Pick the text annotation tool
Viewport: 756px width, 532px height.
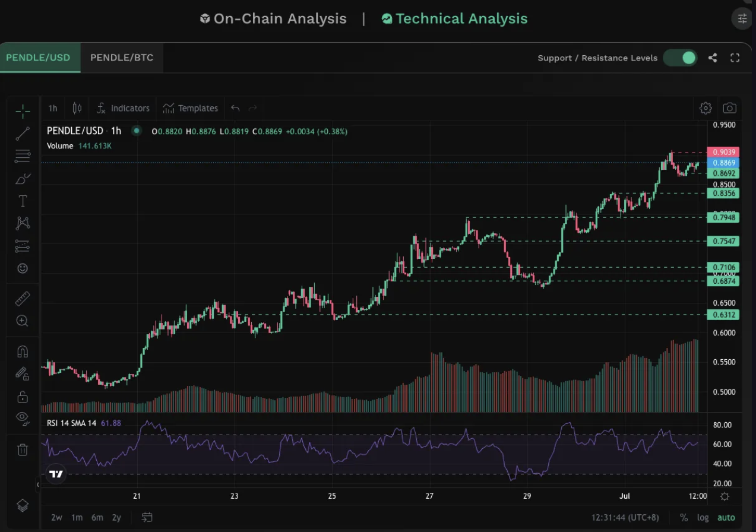pyautogui.click(x=23, y=201)
